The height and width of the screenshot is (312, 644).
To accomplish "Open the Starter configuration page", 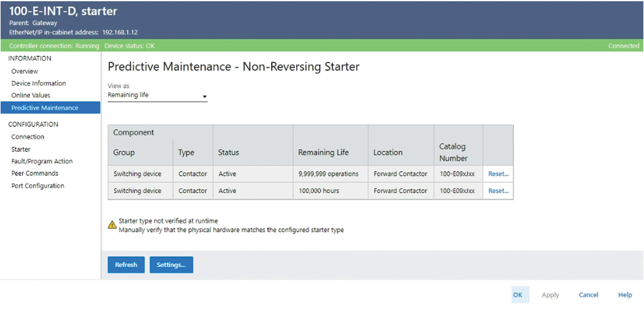I will 21,149.
